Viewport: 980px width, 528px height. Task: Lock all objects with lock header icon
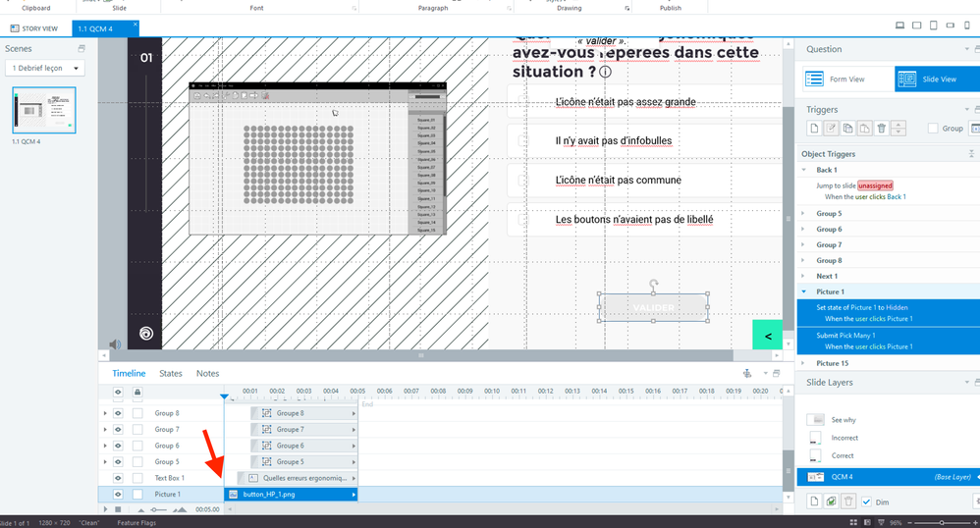coord(137,393)
